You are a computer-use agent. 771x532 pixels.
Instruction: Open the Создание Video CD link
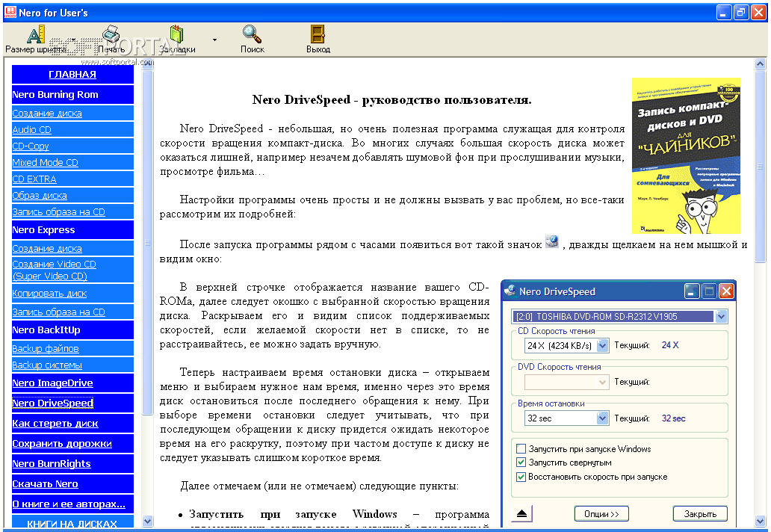pos(54,270)
